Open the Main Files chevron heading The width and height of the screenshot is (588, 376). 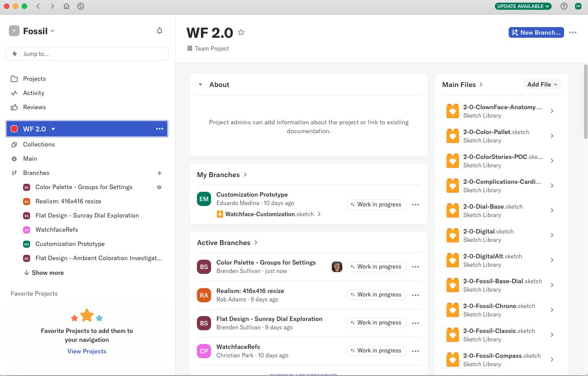(x=463, y=84)
